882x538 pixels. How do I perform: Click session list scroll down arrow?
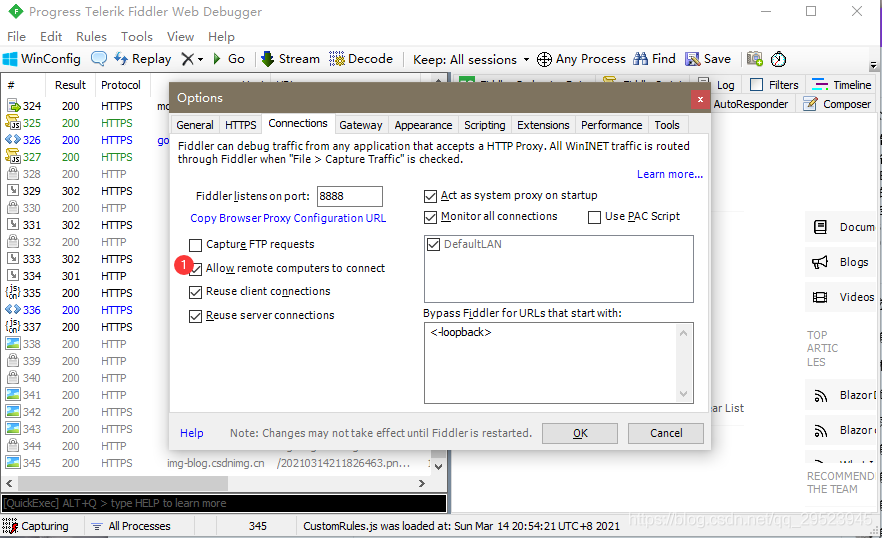439,466
